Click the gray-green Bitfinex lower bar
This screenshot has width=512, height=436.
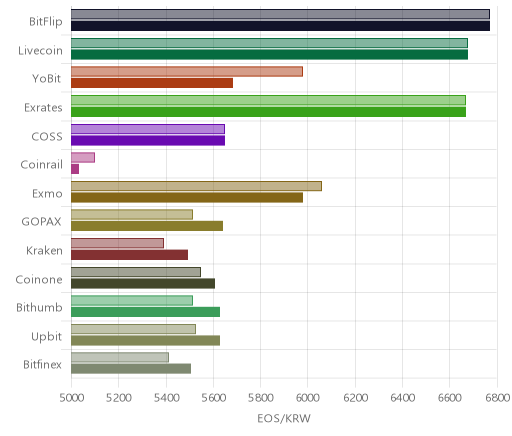point(131,369)
